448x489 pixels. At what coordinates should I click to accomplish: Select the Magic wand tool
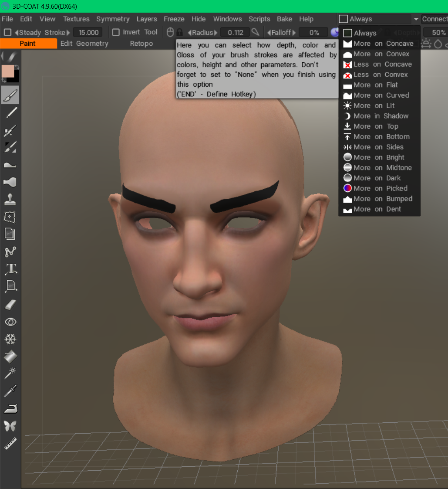tap(10, 374)
